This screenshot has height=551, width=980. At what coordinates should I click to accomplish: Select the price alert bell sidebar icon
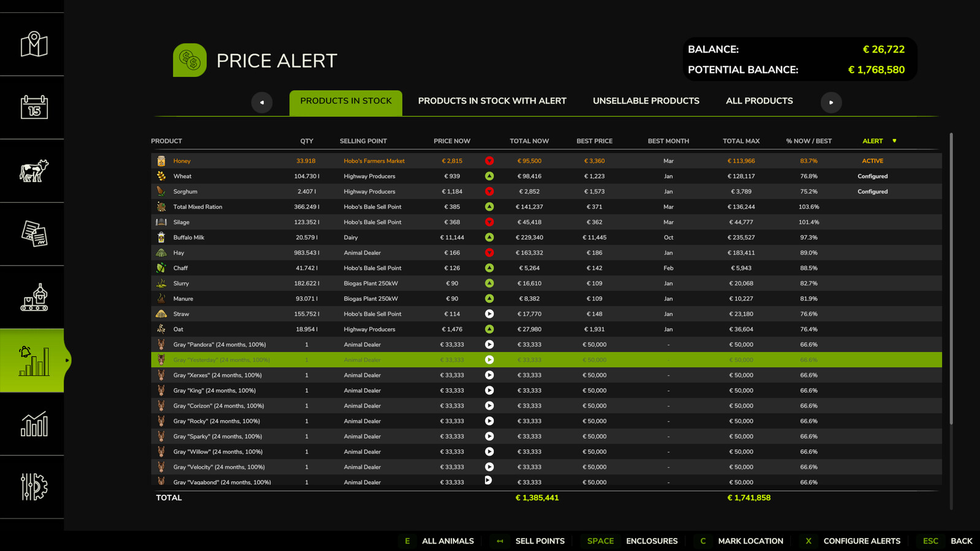[34, 361]
